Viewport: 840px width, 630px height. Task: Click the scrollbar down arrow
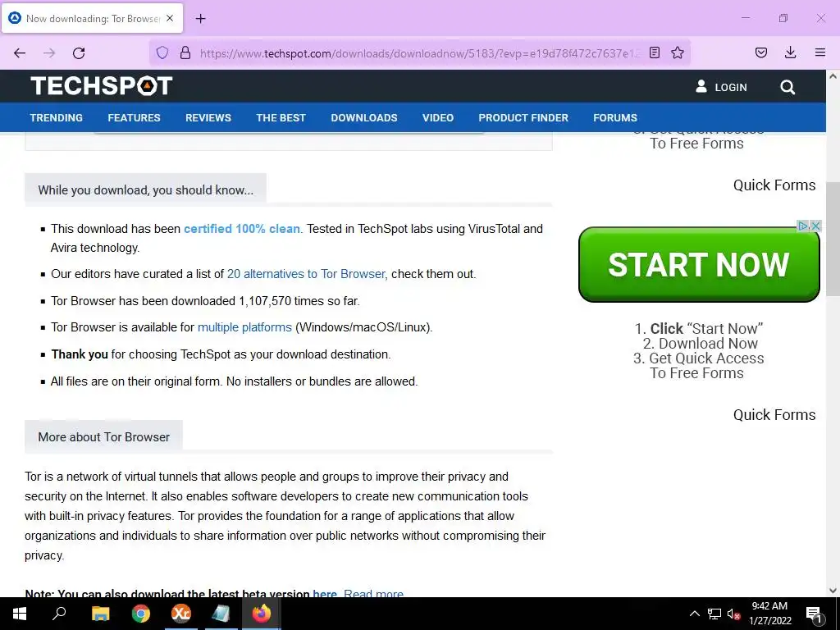click(x=833, y=591)
